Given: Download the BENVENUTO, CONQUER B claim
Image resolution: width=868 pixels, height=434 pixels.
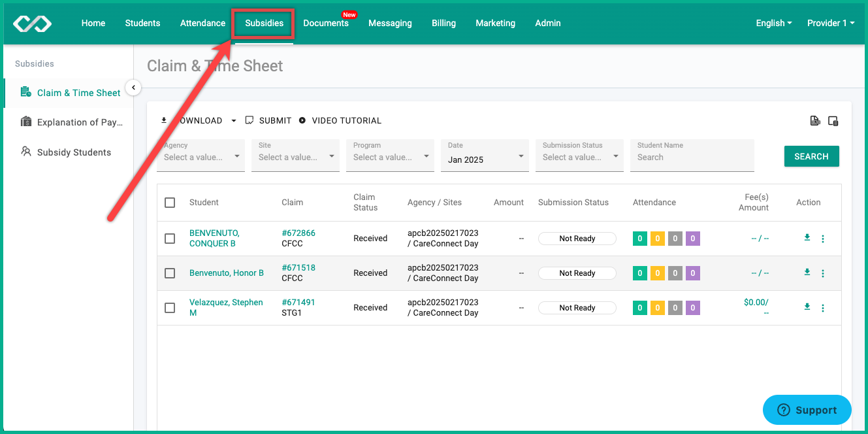Looking at the screenshot, I should [x=807, y=238].
